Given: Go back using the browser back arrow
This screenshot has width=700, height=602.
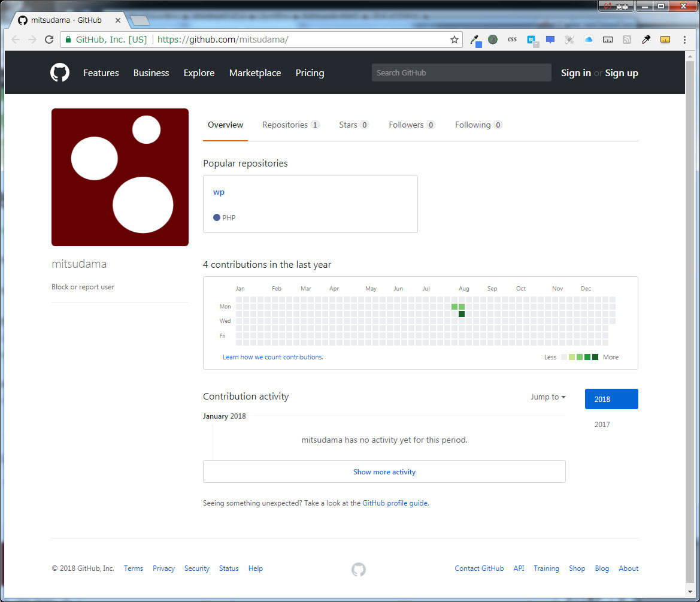Looking at the screenshot, I should 16,40.
